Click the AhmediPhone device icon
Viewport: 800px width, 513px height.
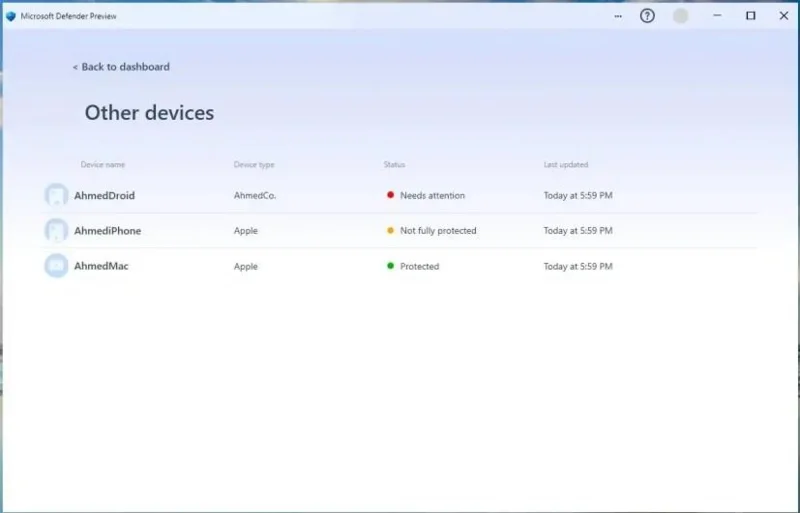pos(56,230)
